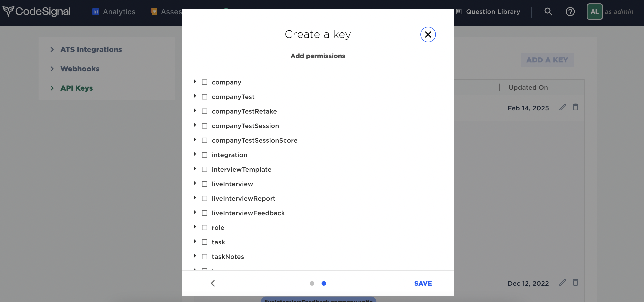Screen dimensions: 644x302
Task: Open the Analytics menu
Action: point(114,12)
